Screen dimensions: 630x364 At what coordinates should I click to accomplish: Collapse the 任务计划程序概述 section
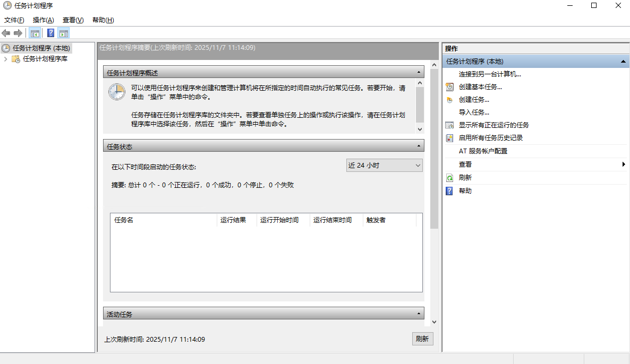[x=419, y=72]
